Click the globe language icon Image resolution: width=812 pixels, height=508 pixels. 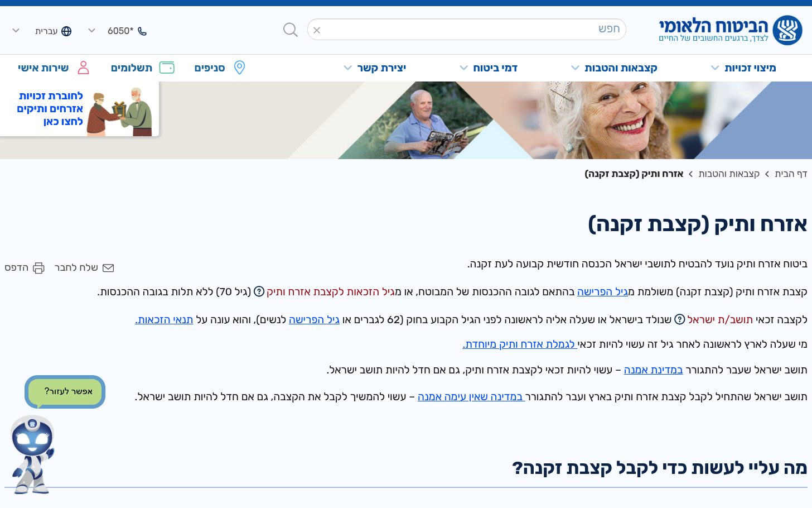click(x=66, y=31)
